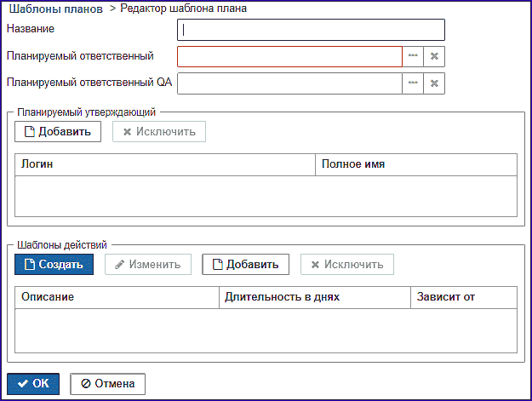Select the Полное имя column header

pyautogui.click(x=416, y=164)
